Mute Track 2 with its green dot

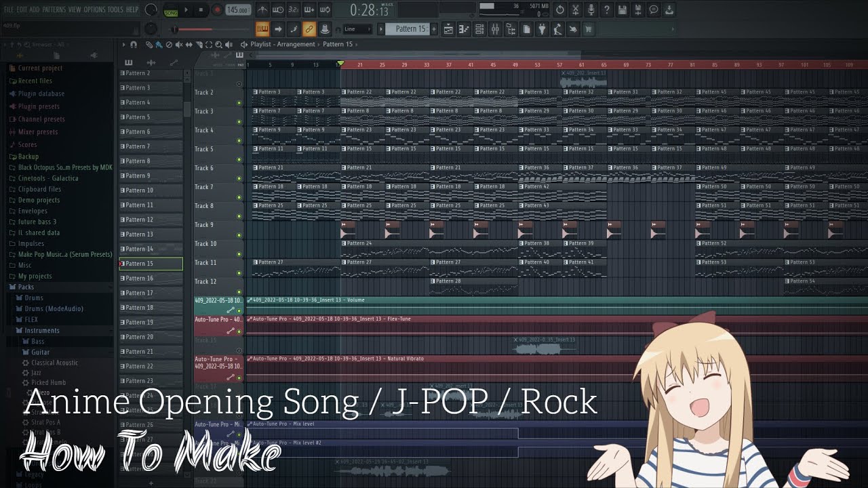pos(239,103)
